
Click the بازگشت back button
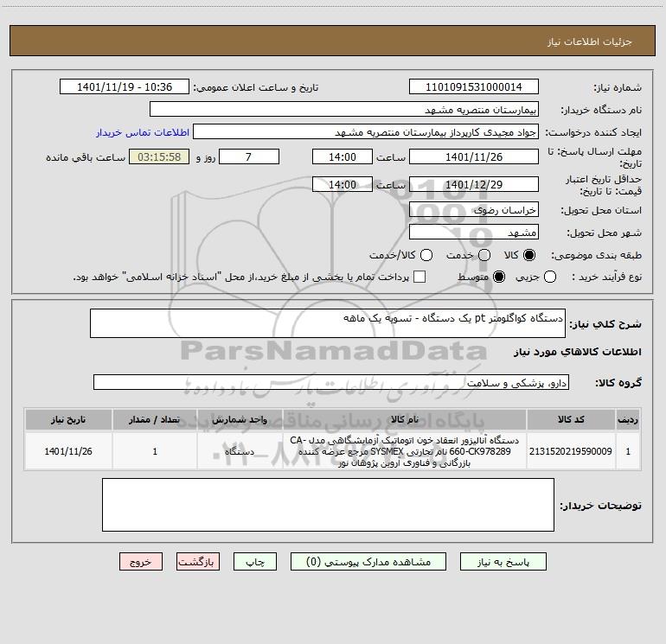198,562
